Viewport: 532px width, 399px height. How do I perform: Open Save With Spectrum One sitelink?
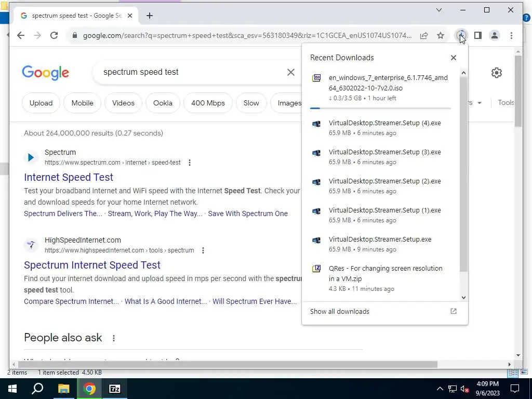point(248,214)
